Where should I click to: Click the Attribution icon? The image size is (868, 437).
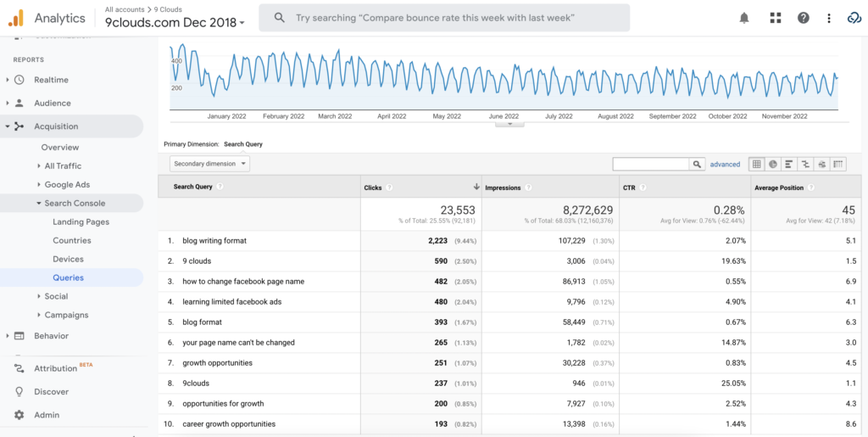tap(19, 368)
